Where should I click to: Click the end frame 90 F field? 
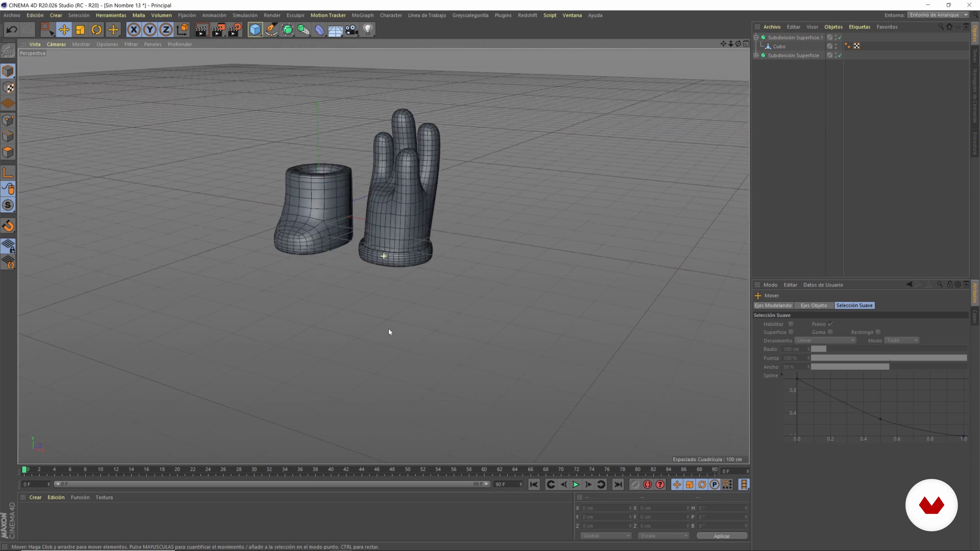(x=508, y=484)
